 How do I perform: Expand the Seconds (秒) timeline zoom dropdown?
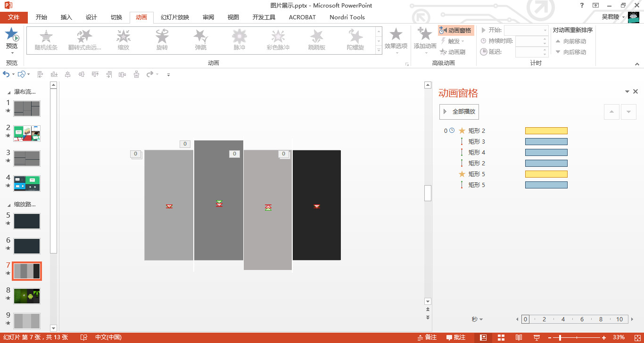pyautogui.click(x=477, y=319)
